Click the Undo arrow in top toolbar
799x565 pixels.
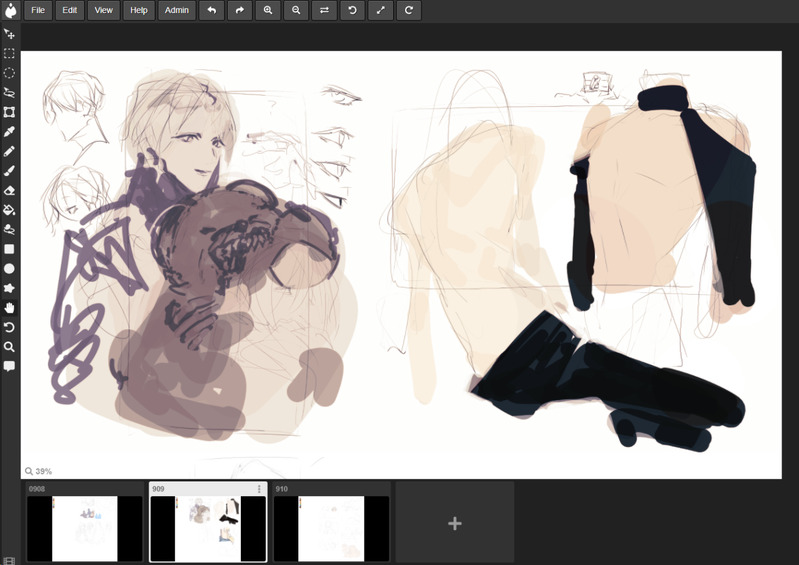coord(211,10)
